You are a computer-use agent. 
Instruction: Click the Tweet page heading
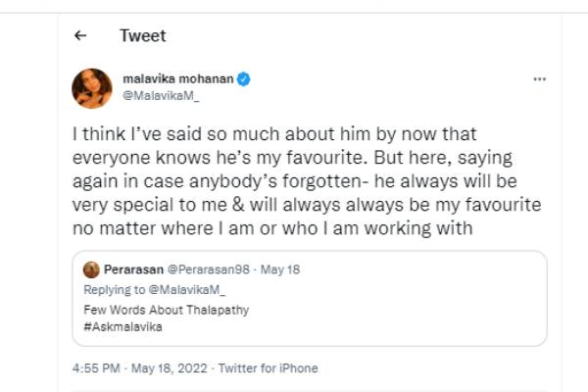(143, 36)
